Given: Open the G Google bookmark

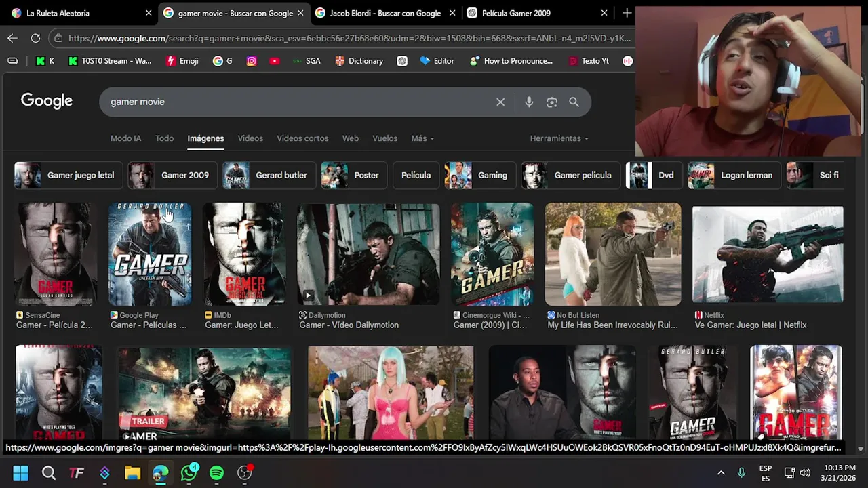Looking at the screenshot, I should [x=222, y=61].
